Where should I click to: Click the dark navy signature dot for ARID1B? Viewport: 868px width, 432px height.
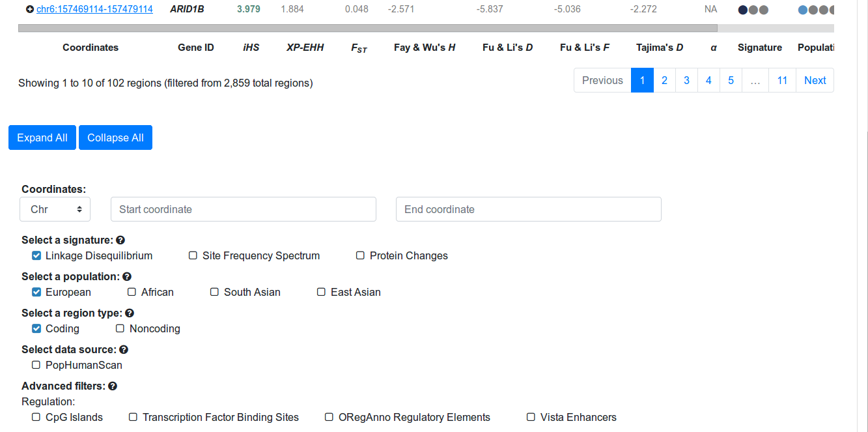click(x=742, y=10)
